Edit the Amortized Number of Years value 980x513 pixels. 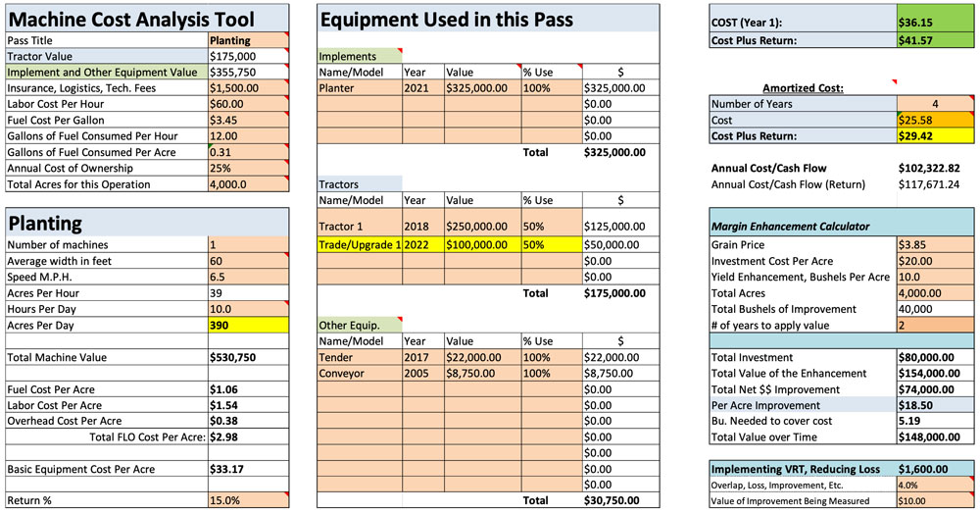tap(936, 104)
